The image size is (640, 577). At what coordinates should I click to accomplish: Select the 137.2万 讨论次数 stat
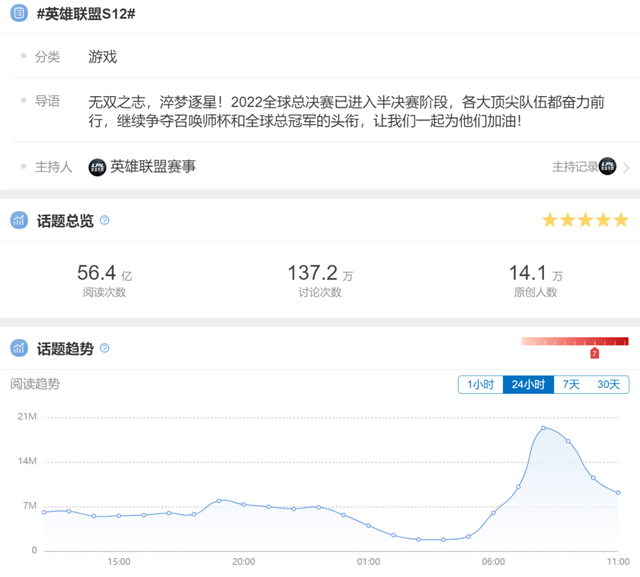[320, 280]
